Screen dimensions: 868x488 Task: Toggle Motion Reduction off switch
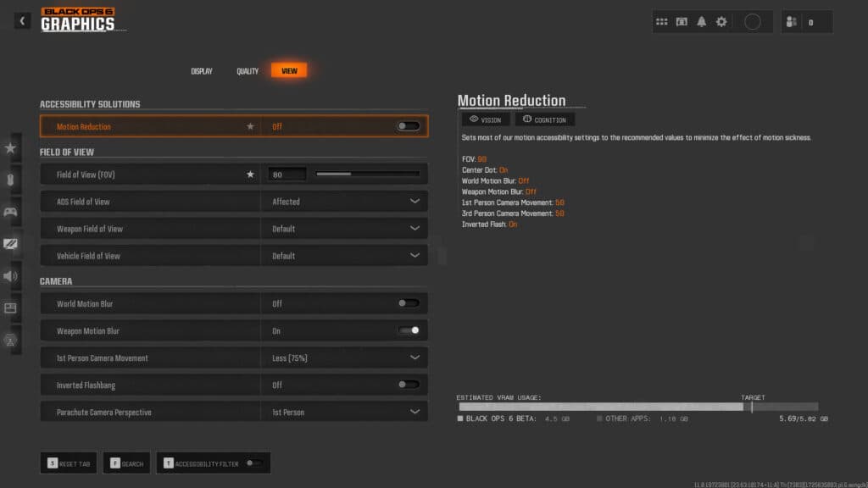[x=406, y=125]
